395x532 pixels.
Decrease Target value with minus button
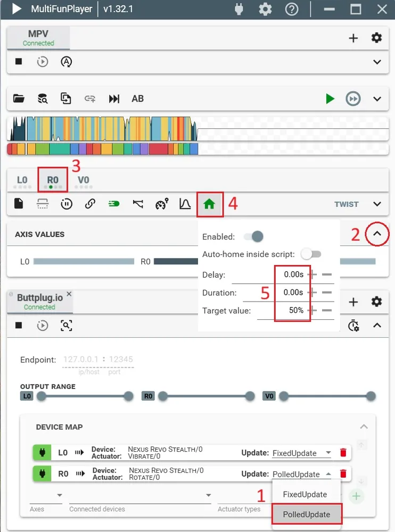pos(327,310)
